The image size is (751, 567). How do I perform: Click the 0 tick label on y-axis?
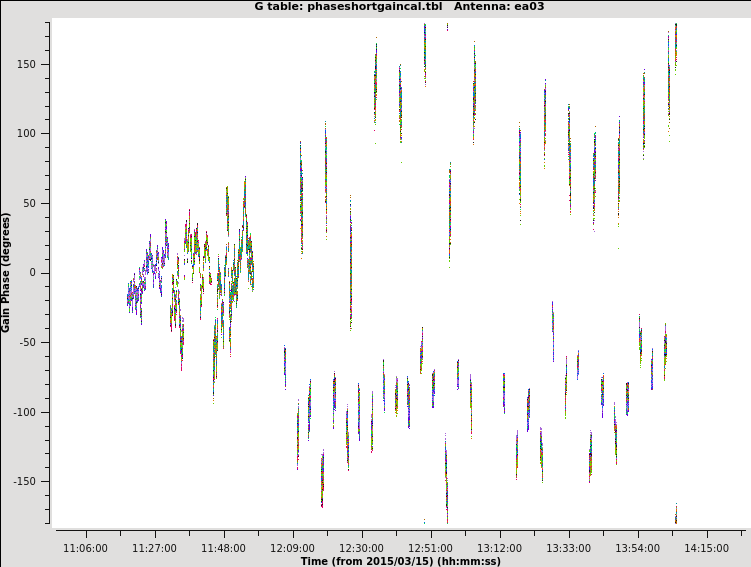[43, 273]
